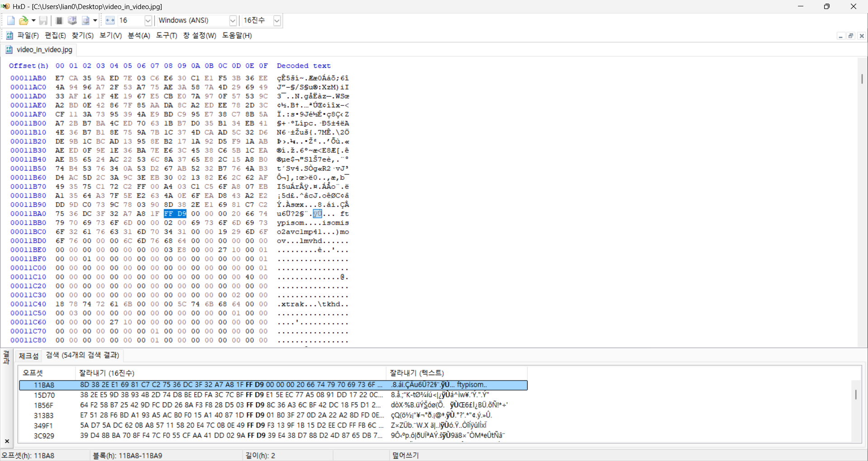Screen dimensions: 868x461
Task: Select search result at offset 313B3
Action: pos(273,415)
